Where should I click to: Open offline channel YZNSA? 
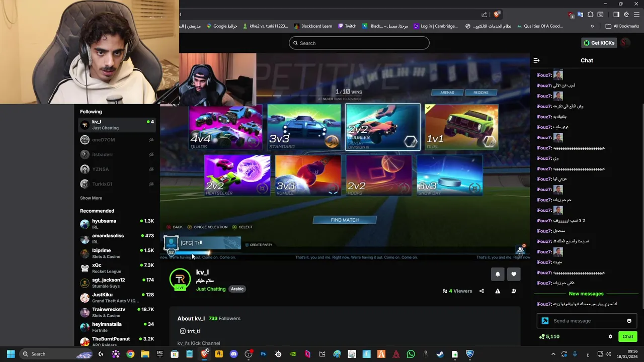coord(117,169)
